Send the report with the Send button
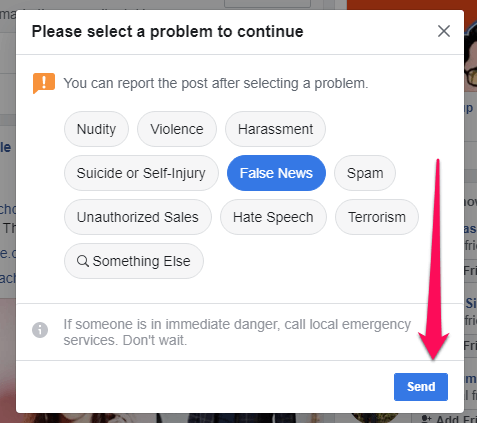The width and height of the screenshot is (477, 423). pos(421,387)
